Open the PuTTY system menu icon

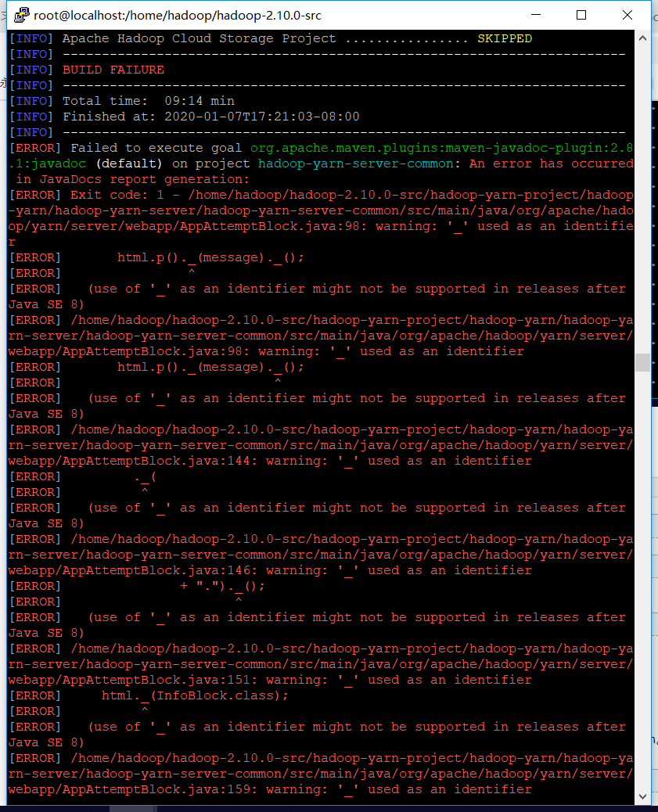click(x=21, y=15)
